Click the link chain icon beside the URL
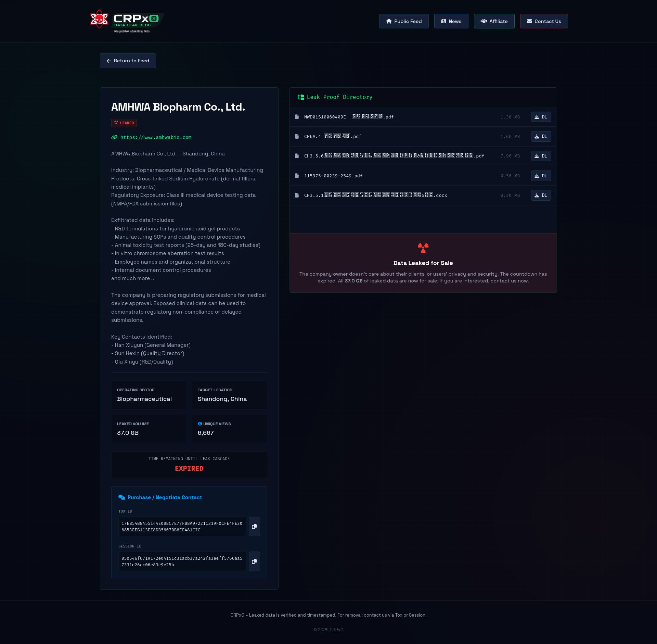This screenshot has height=644, width=657. tap(114, 137)
